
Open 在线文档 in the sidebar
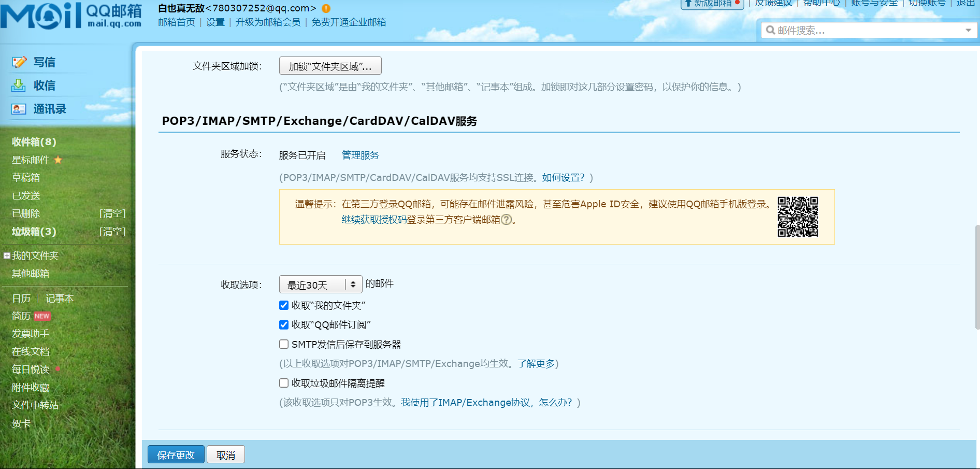(31, 352)
